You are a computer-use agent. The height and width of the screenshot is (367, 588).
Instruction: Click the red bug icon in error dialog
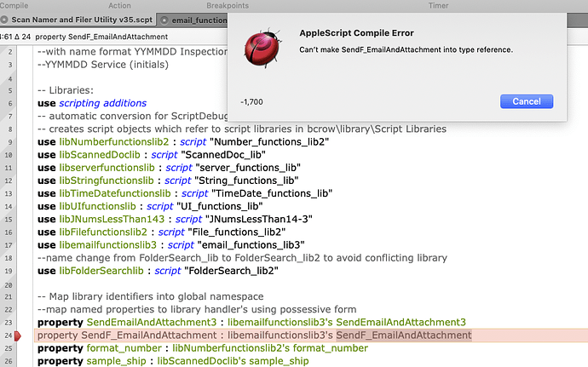pyautogui.click(x=262, y=48)
